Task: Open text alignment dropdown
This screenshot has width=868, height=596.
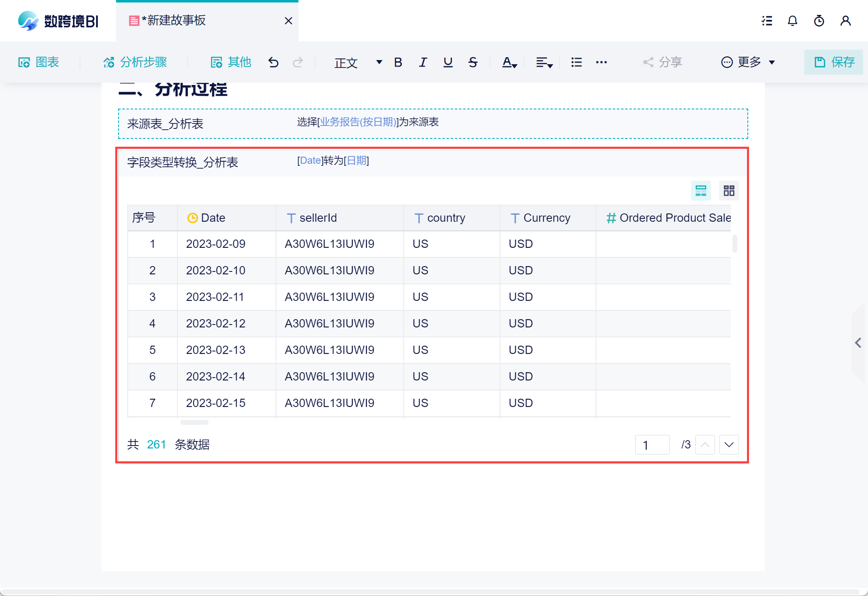Action: point(544,62)
